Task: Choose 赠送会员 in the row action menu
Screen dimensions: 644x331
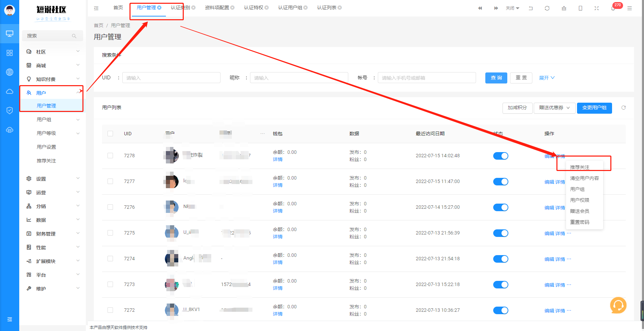Action: [580, 211]
